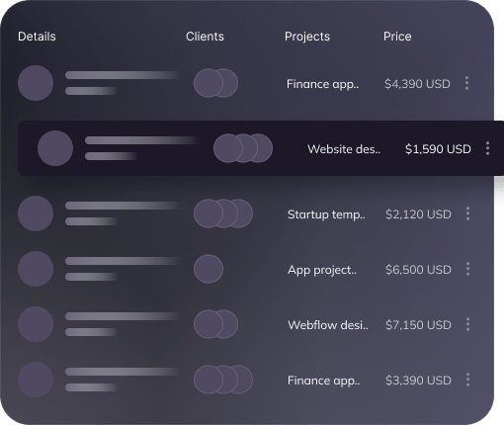Click the Price column header

click(x=397, y=37)
